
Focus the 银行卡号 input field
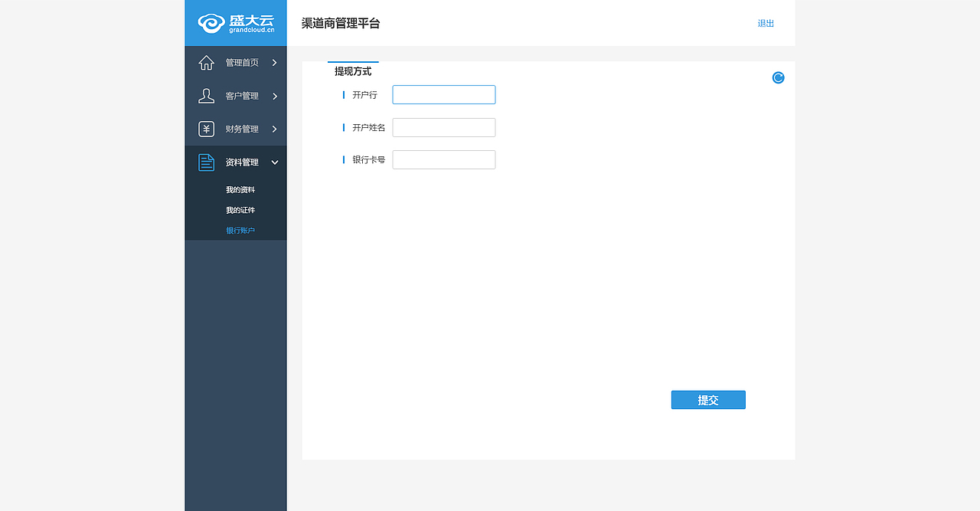click(x=444, y=159)
